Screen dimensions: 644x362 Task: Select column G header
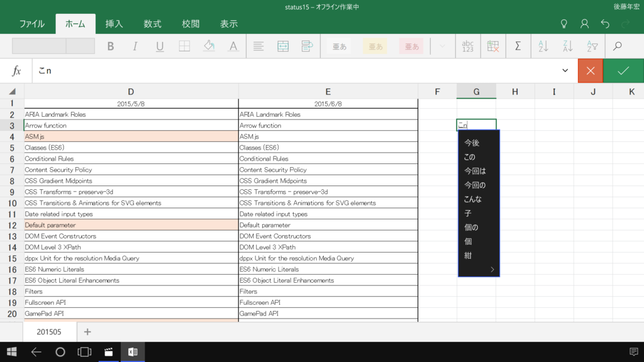(x=477, y=92)
